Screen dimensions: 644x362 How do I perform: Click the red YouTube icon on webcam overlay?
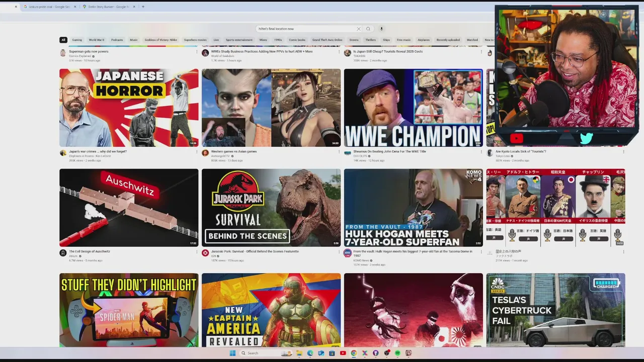[516, 138]
